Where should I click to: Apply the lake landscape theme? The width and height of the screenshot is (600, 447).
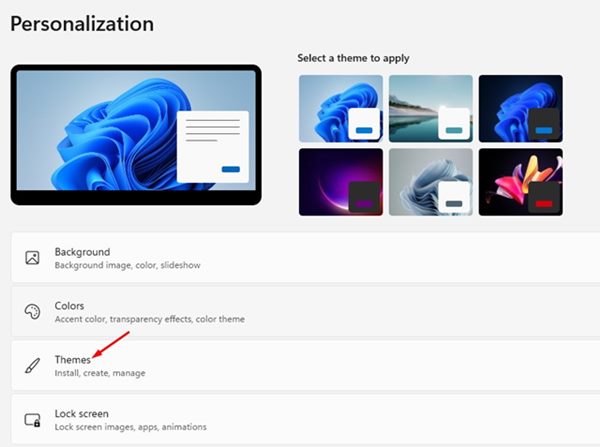tap(430, 109)
